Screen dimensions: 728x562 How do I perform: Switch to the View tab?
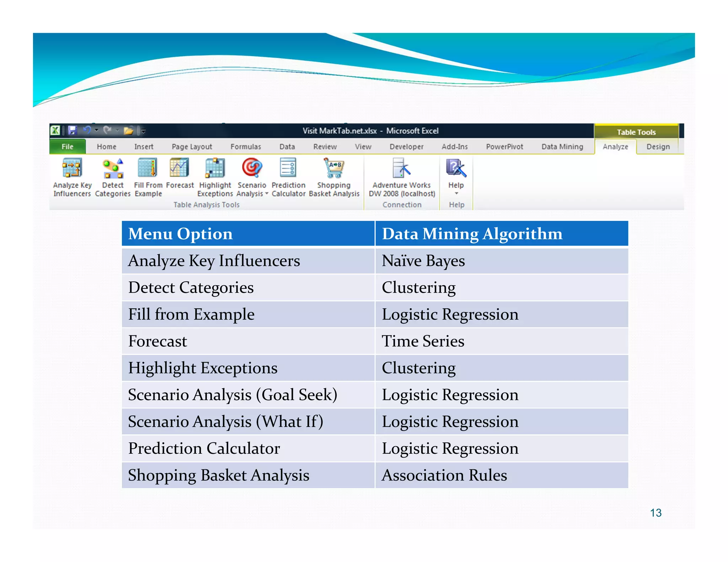(363, 147)
